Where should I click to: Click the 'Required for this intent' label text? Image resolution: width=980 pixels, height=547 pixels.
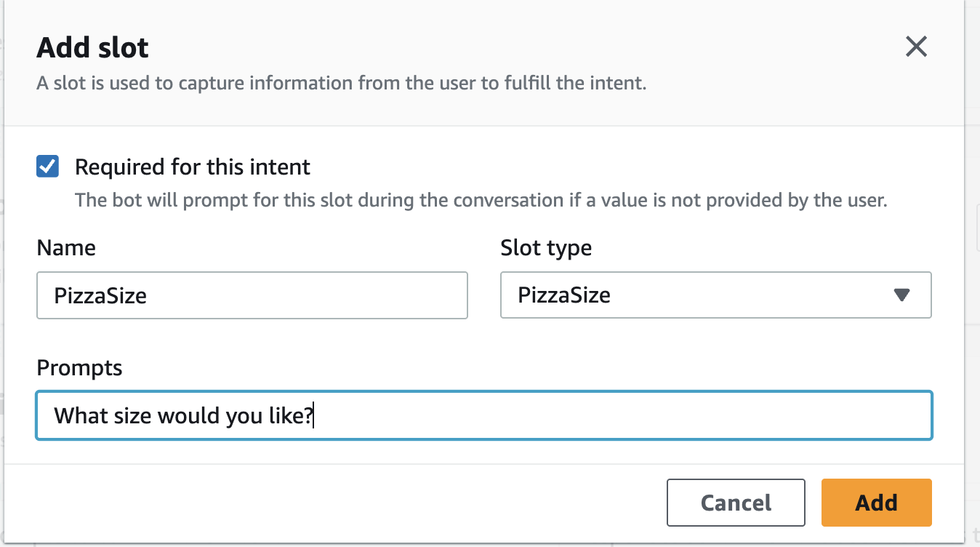192,167
